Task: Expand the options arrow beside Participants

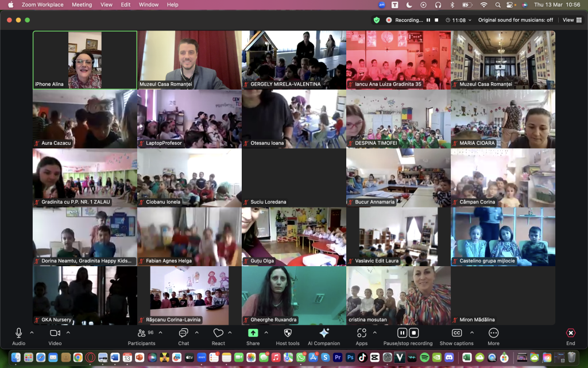Action: (x=161, y=333)
